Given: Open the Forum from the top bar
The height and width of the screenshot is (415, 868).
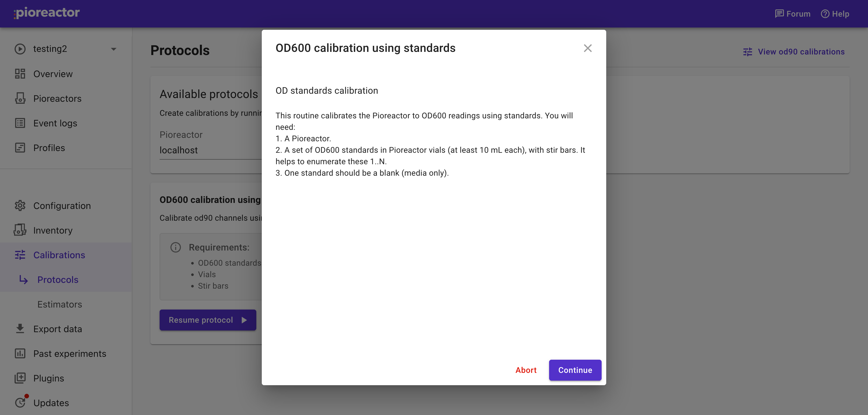Looking at the screenshot, I should coord(792,14).
